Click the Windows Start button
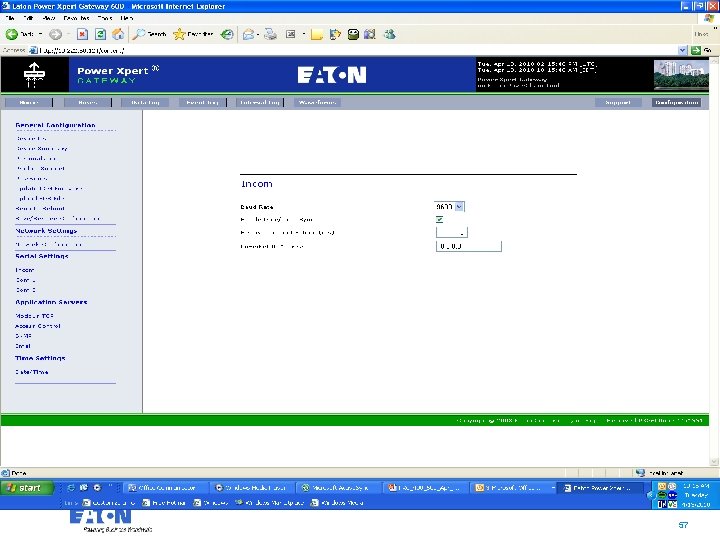 point(27,488)
